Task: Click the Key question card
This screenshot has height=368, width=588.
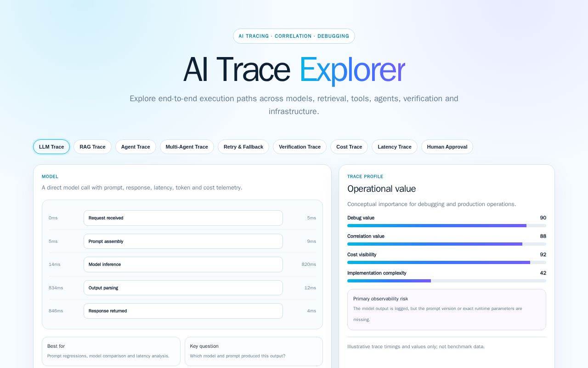Action: tap(254, 351)
